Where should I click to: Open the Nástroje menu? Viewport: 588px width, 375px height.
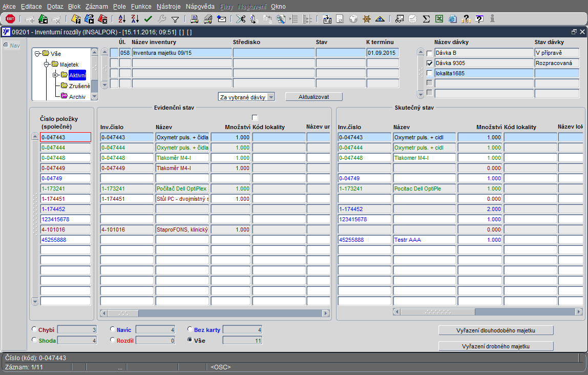(169, 6)
